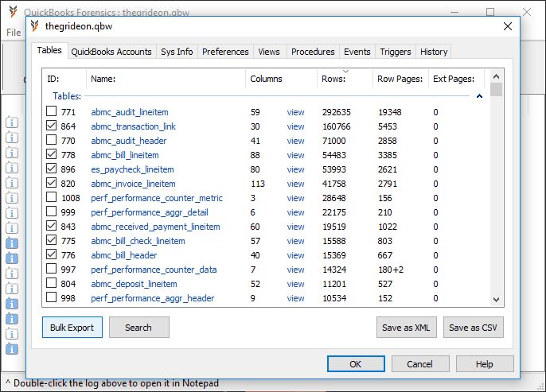This screenshot has height=392, width=546.
Task: Open view link for perf_performance_counter_metric
Action: point(295,198)
